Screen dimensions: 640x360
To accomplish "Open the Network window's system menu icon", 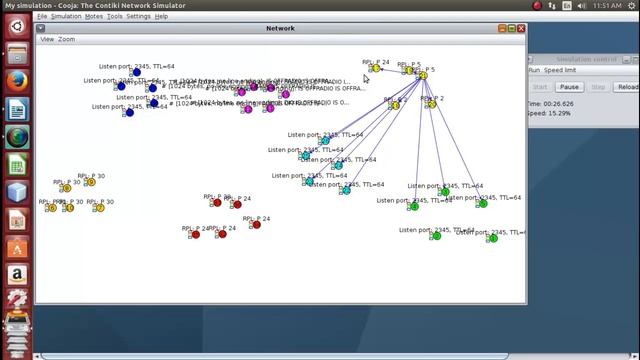I will click(x=40, y=28).
